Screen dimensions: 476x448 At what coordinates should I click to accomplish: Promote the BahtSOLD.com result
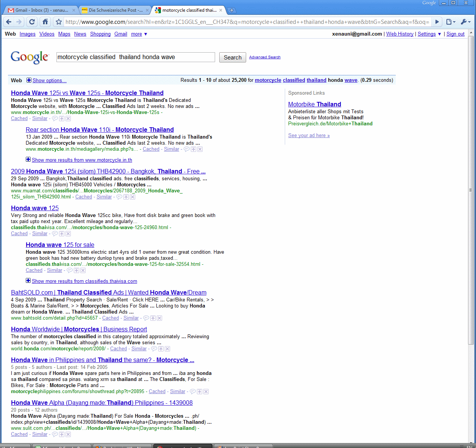pyautogui.click(x=153, y=318)
